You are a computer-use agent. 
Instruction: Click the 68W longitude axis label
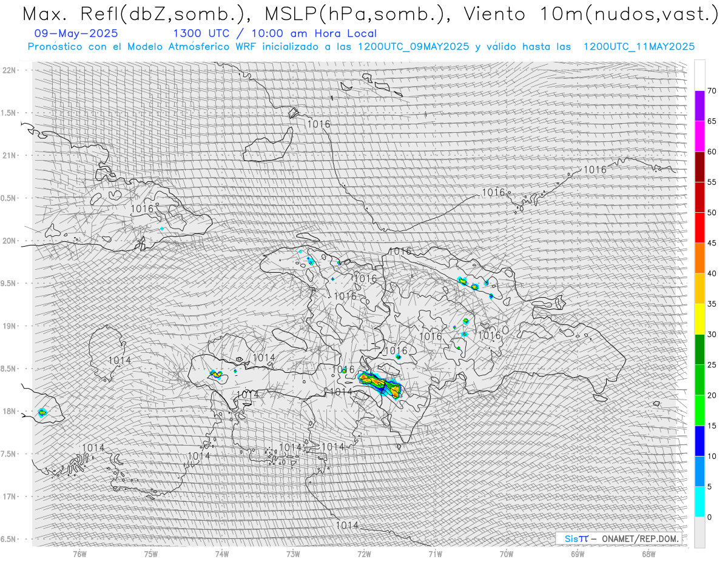(649, 553)
